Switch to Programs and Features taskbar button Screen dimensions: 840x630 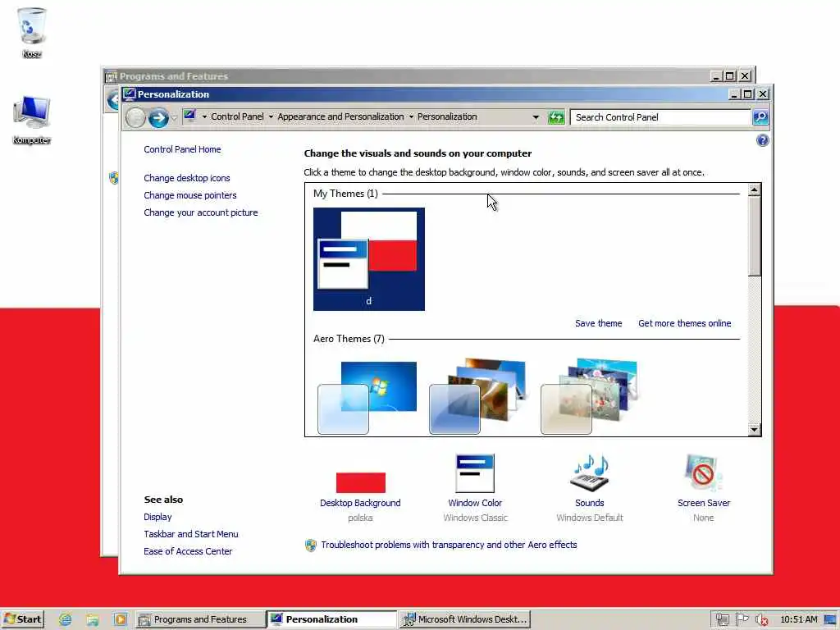click(x=200, y=619)
